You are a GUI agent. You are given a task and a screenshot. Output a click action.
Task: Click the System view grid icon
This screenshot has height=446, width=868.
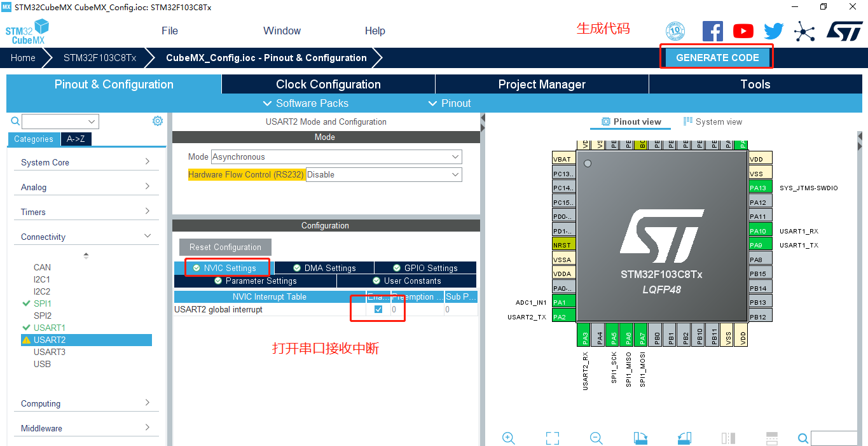pyautogui.click(x=688, y=122)
